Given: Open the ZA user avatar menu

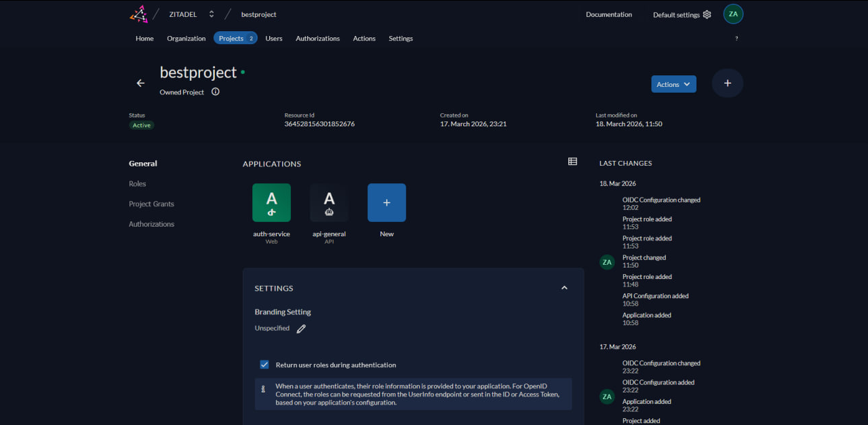Looking at the screenshot, I should (x=733, y=14).
